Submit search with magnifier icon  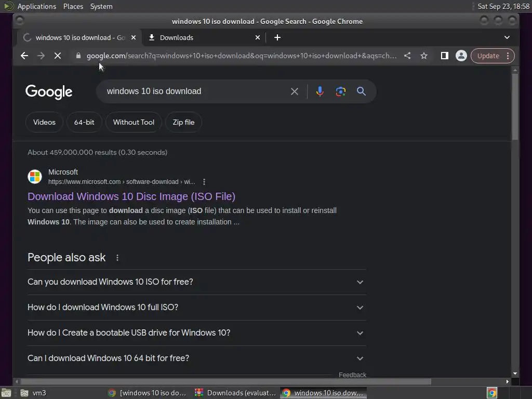point(362,91)
